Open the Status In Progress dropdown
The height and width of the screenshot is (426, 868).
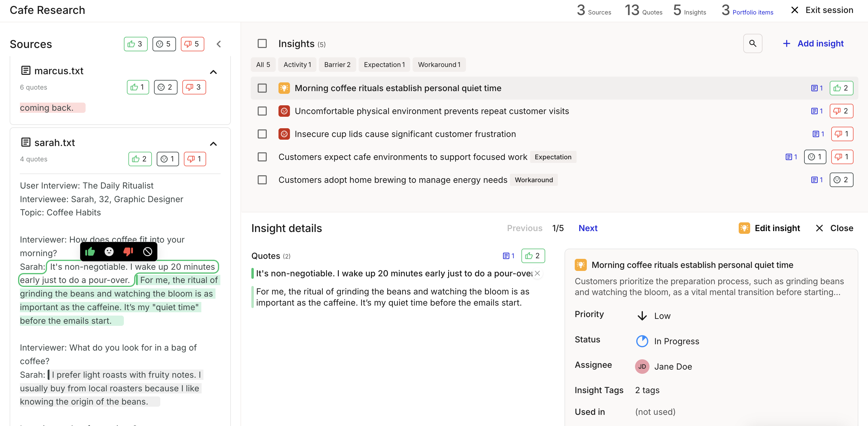[667, 341]
